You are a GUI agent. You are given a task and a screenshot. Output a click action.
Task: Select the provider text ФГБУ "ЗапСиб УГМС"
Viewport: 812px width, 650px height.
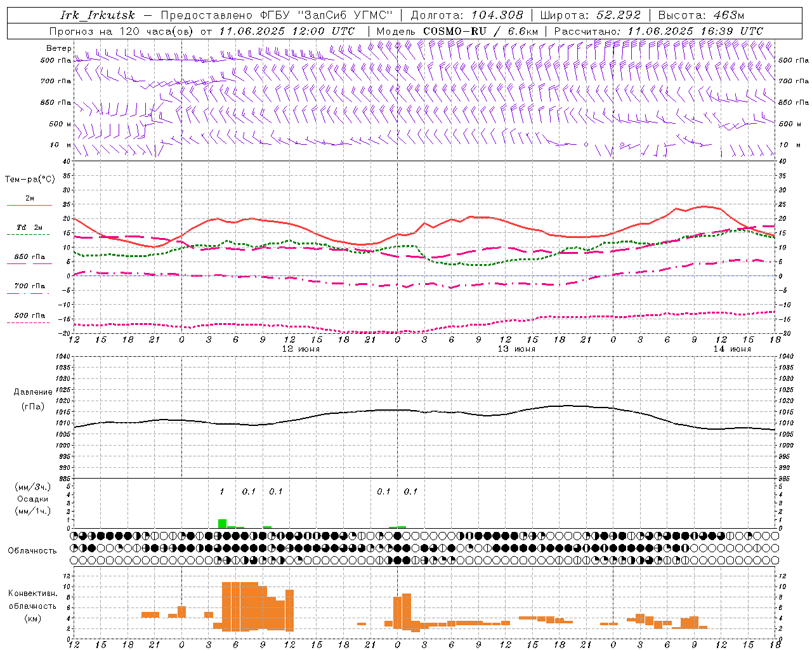tap(327, 15)
